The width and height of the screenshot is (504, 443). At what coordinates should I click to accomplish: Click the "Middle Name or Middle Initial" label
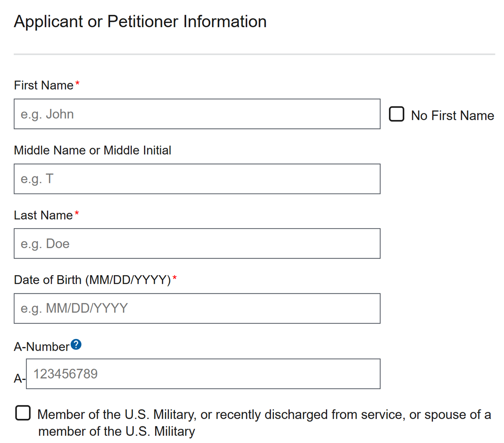[93, 150]
